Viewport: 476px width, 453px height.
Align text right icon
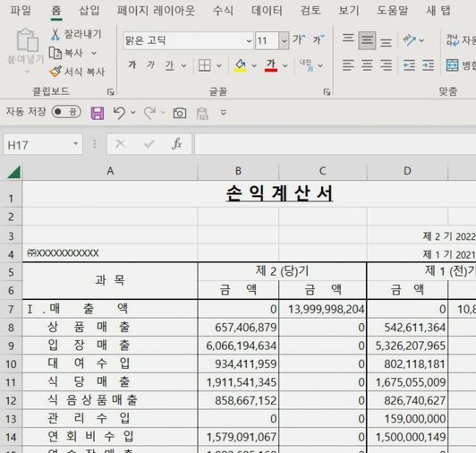(x=387, y=65)
